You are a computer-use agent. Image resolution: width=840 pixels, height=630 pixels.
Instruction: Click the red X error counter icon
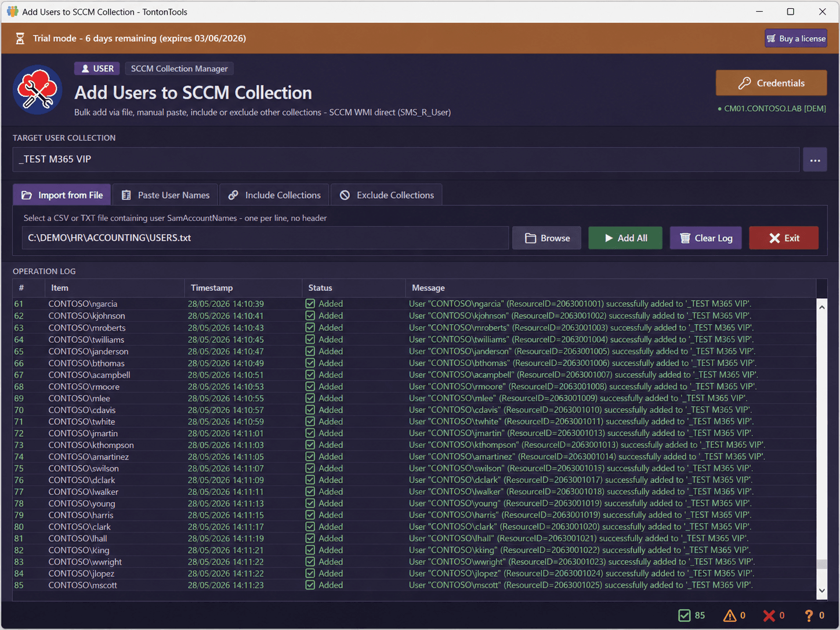pos(769,615)
